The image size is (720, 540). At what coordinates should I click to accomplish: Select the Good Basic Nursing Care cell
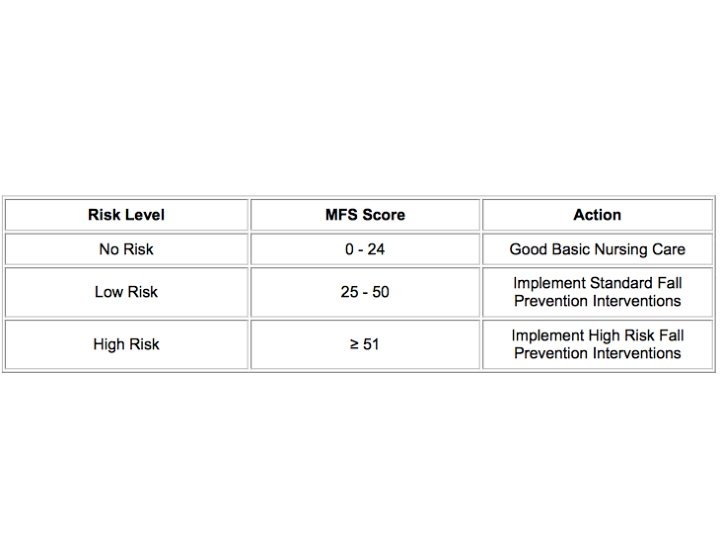[597, 249]
